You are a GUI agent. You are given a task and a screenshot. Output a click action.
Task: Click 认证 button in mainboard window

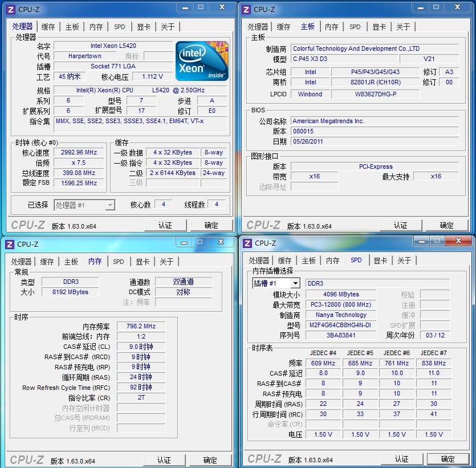click(401, 226)
